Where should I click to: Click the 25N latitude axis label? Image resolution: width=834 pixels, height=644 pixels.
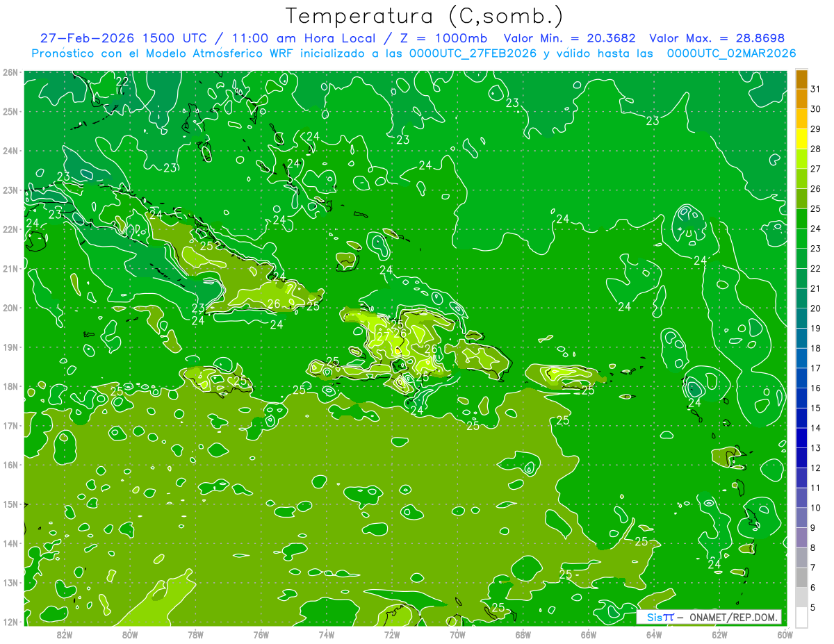tap(10, 111)
